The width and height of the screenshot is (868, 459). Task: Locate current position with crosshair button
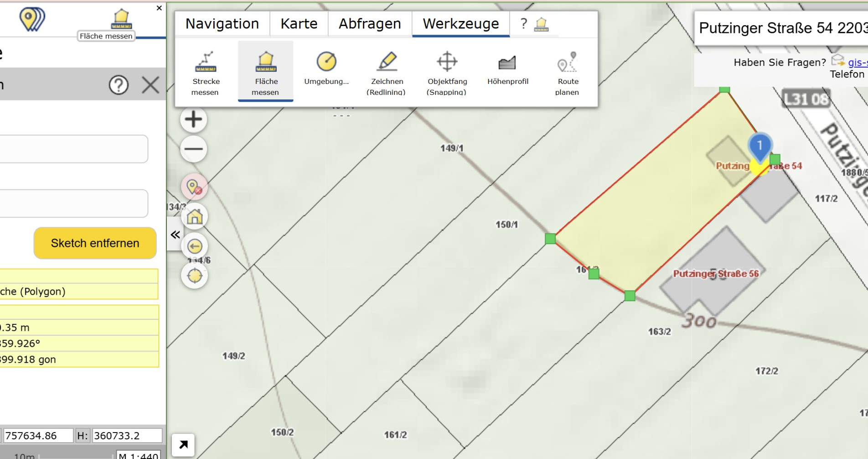(195, 276)
